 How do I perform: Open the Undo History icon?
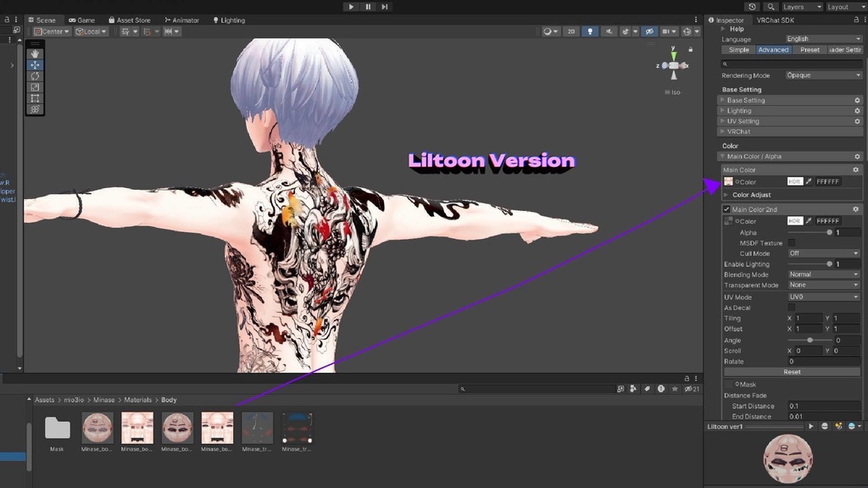[x=752, y=7]
